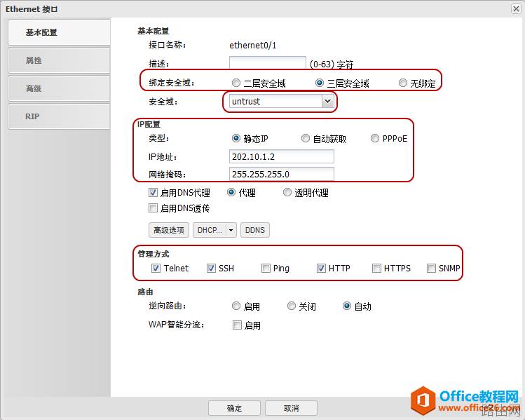This screenshot has width=525, height=420.
Task: Toggle 启用DNS代理 checkbox
Action: click(153, 193)
